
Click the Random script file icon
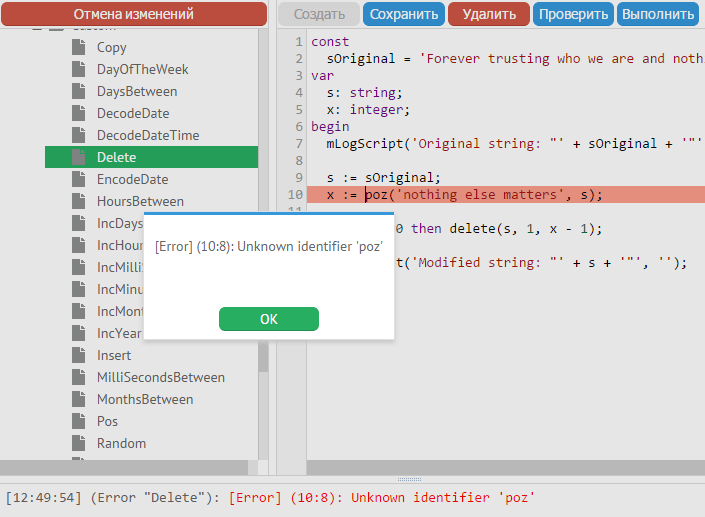(x=79, y=444)
